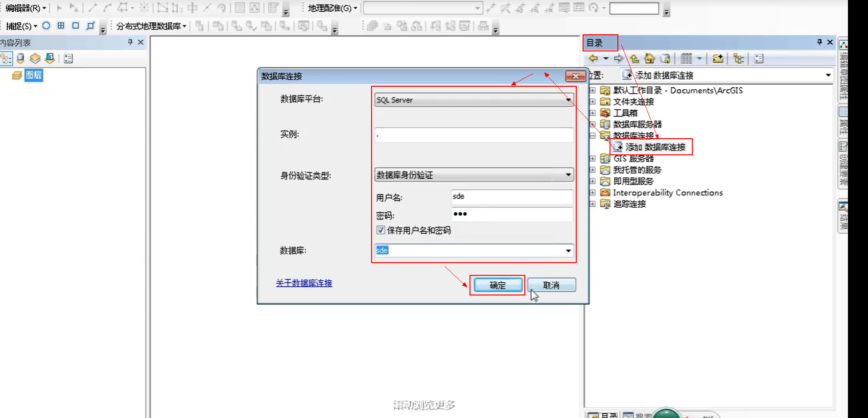
Task: Select the Straight Segment tool icon
Action: coord(93,8)
